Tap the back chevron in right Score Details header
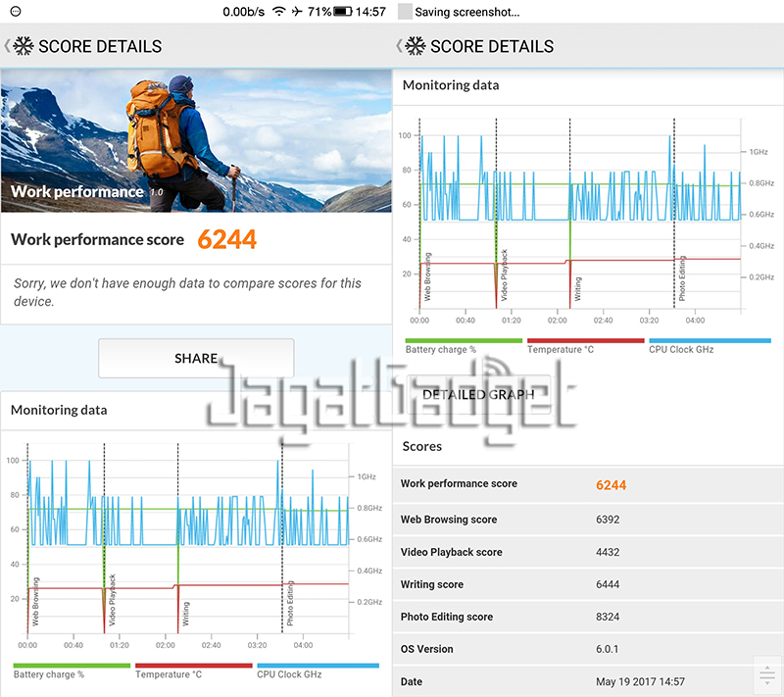This screenshot has width=784, height=697. pyautogui.click(x=400, y=46)
